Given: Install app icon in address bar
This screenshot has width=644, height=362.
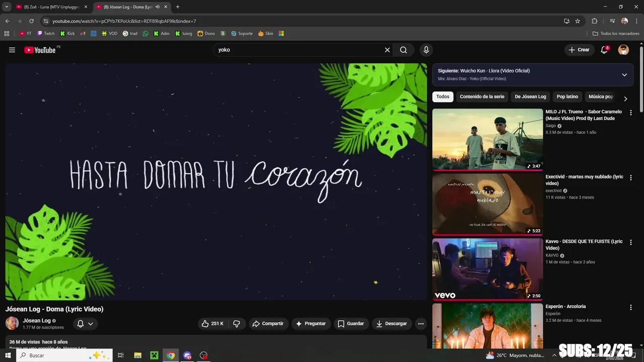Looking at the screenshot, I should pos(567,21).
